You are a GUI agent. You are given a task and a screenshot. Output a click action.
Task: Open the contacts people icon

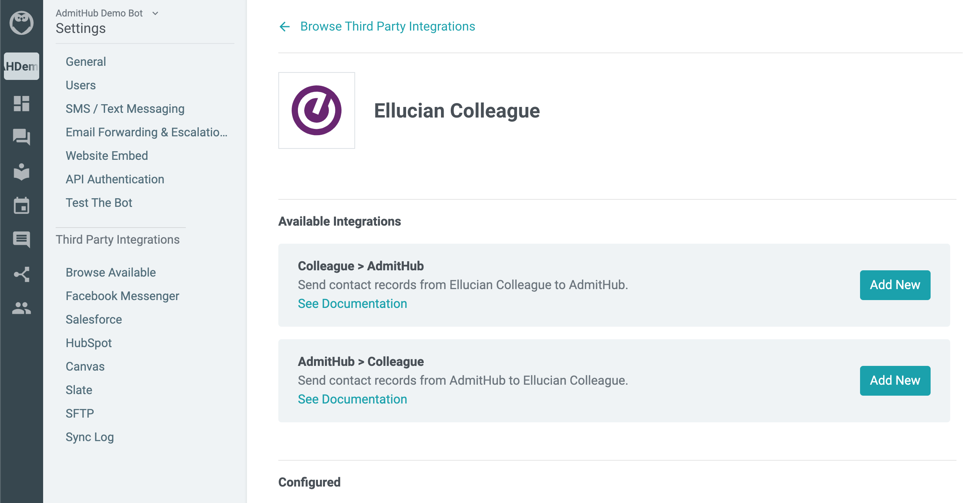pos(22,308)
